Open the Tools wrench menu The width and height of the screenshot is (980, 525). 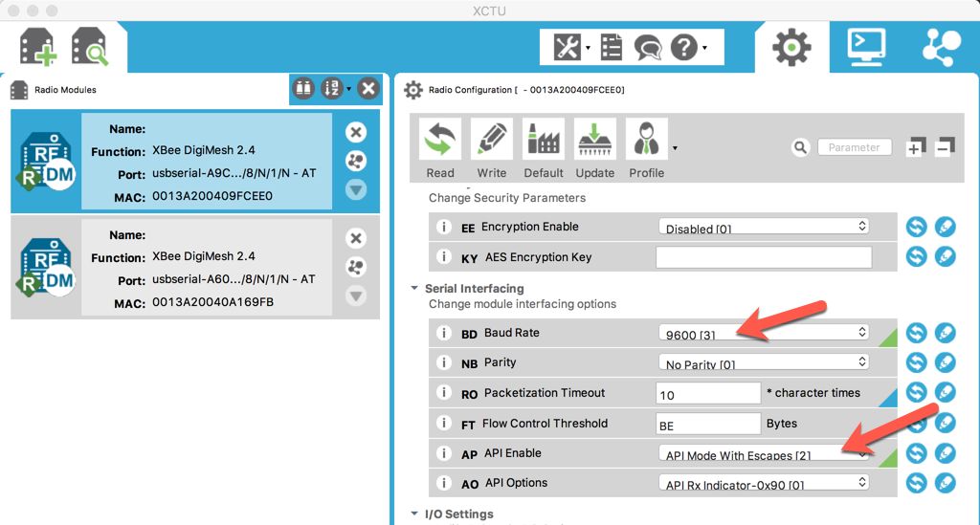click(x=568, y=47)
